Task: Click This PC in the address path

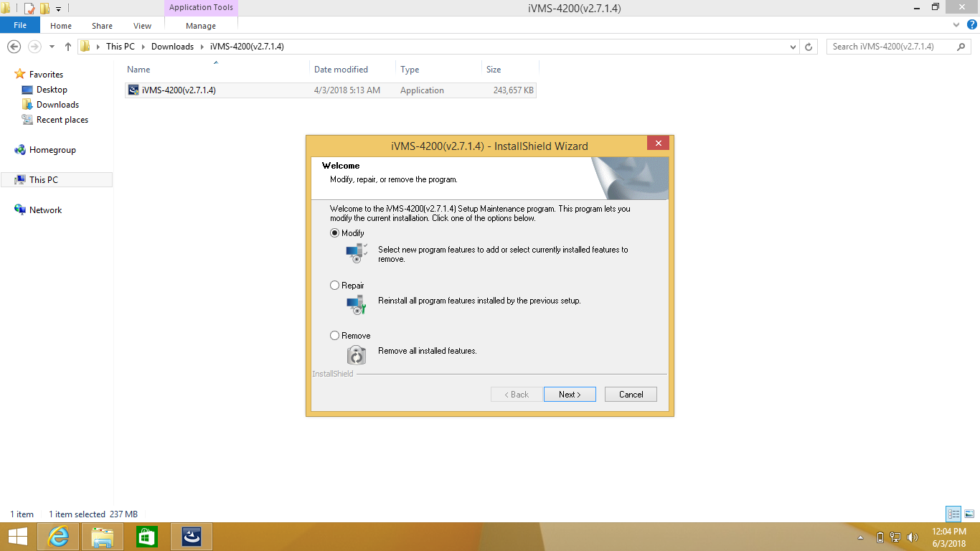Action: 120,47
